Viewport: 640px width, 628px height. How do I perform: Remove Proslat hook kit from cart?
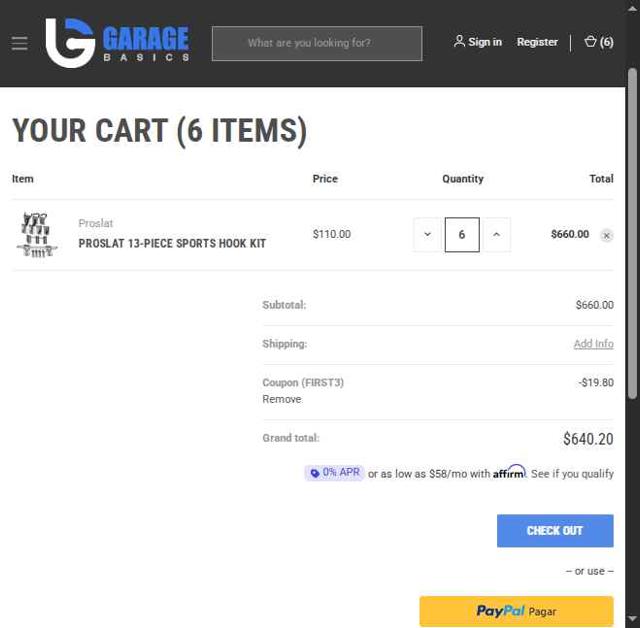click(606, 235)
